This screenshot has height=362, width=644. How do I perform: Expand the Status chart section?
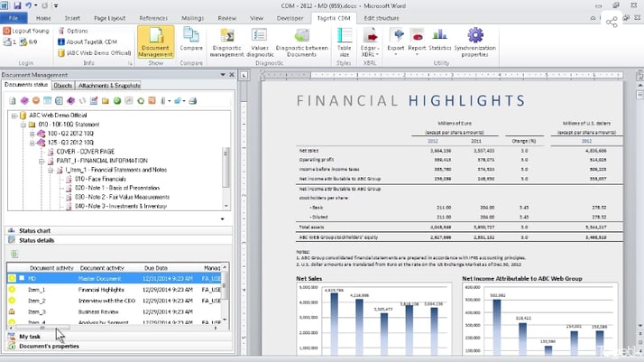tap(119, 230)
